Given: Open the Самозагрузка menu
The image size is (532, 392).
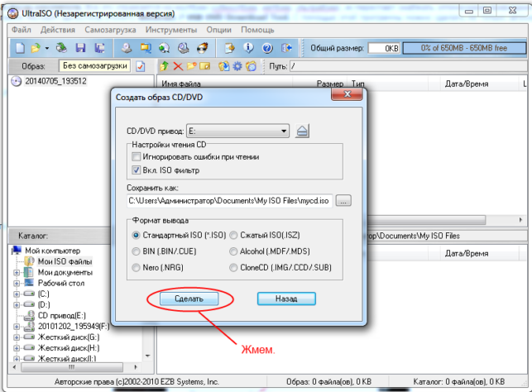Looking at the screenshot, I should pyautogui.click(x=110, y=30).
